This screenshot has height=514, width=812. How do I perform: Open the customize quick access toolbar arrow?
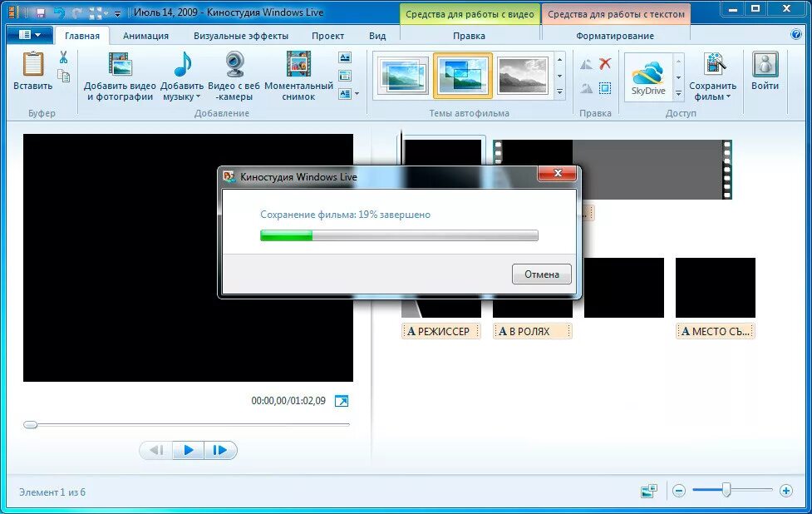[x=117, y=13]
